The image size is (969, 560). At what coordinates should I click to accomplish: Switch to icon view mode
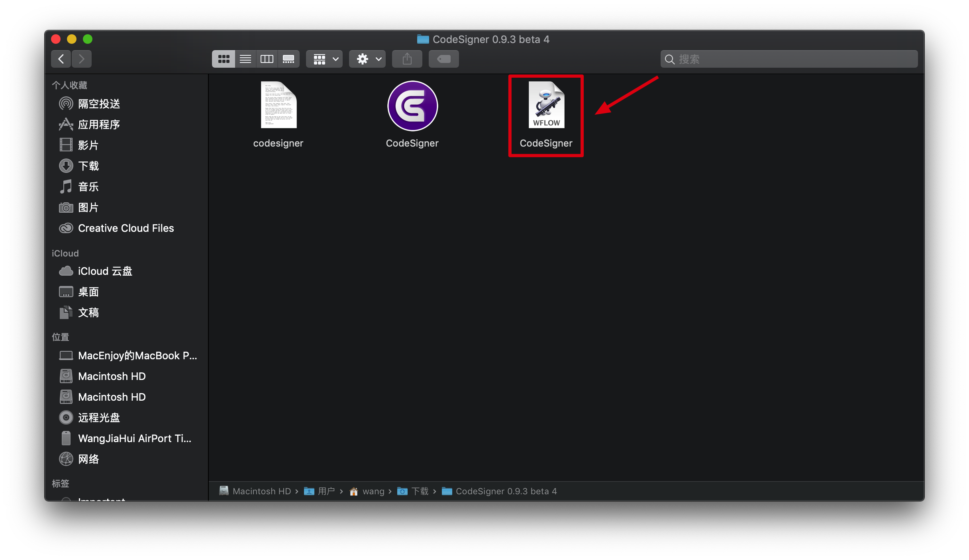(x=224, y=59)
